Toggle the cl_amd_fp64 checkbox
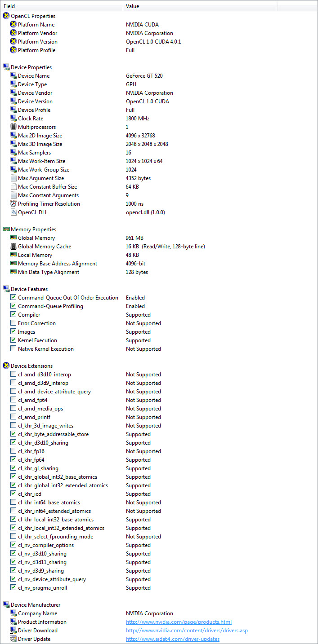Viewport: 318px width, 644px height. pyautogui.click(x=13, y=400)
